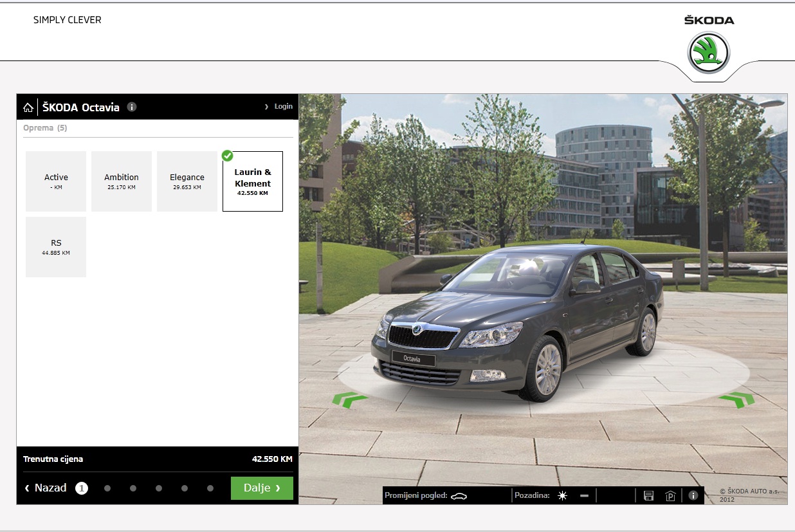Viewport: 795px width, 532px height.
Task: Open info icon beside ŠKODA Octavia title
Action: 132,107
